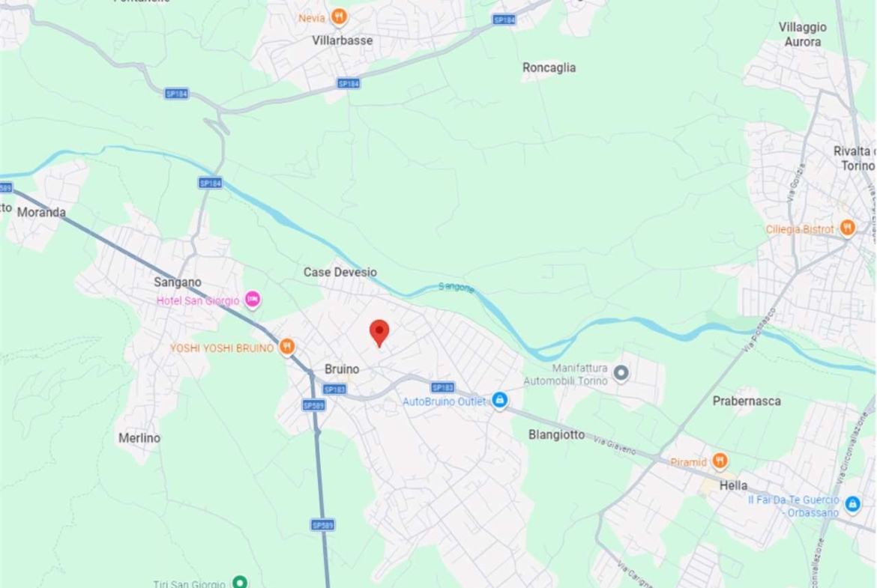
Task: Open the Ciliegia Bistrot restaurant icon
Action: [847, 228]
